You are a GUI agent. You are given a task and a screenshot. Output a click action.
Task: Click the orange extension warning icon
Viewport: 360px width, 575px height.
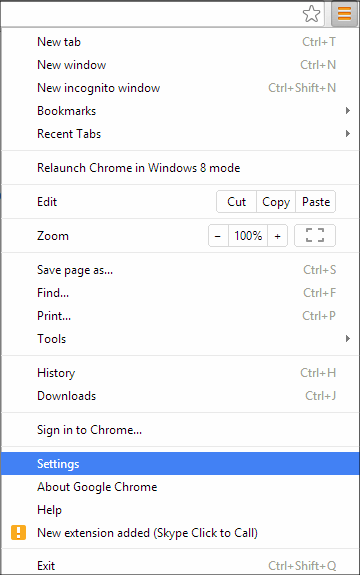[18, 532]
